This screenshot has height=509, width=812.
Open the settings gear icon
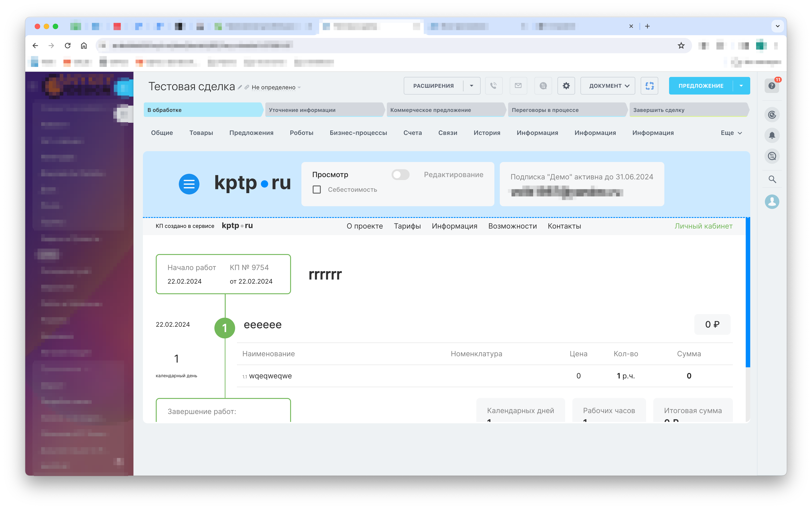pos(566,86)
